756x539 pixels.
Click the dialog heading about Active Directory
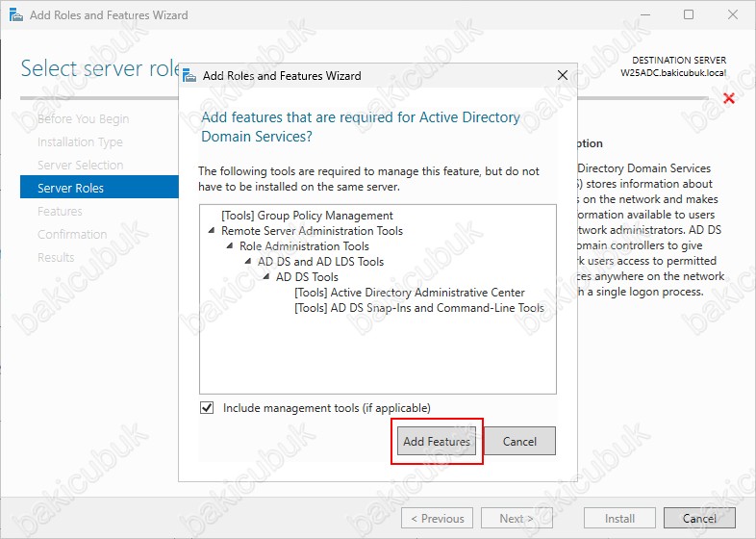pyautogui.click(x=360, y=126)
